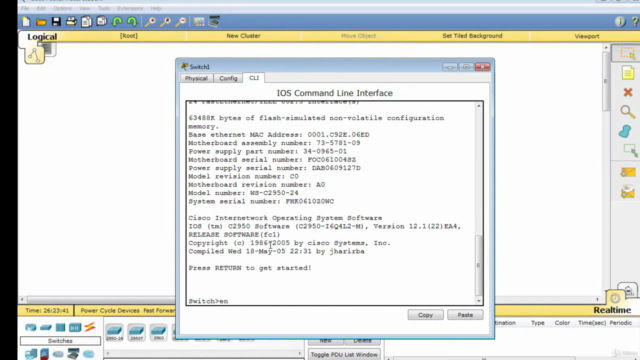Click the Logical workspace label
This screenshot has width=640, height=360.
[x=42, y=37]
